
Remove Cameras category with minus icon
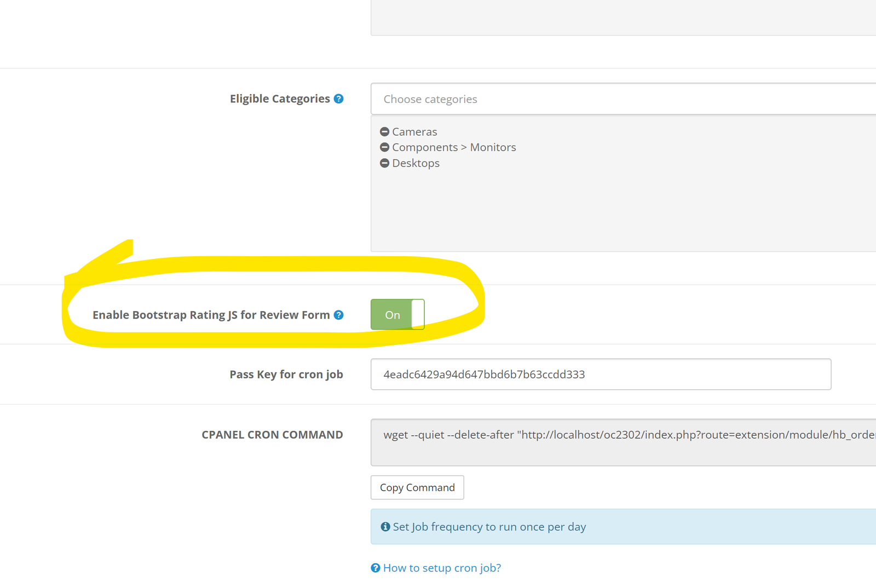coord(384,132)
